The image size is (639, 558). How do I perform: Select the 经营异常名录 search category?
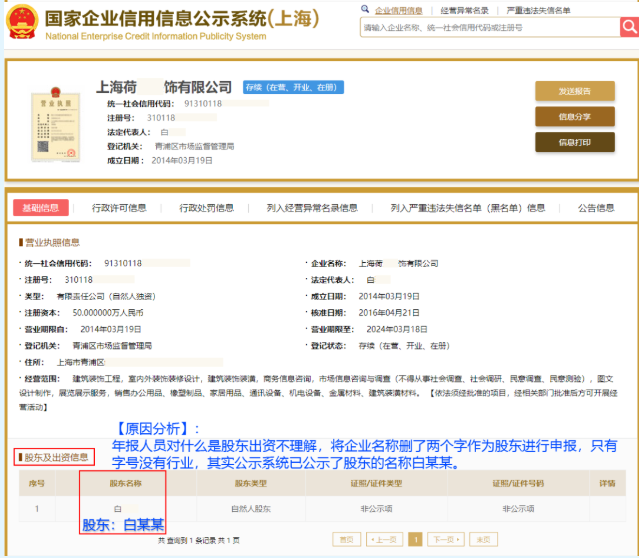[465, 11]
